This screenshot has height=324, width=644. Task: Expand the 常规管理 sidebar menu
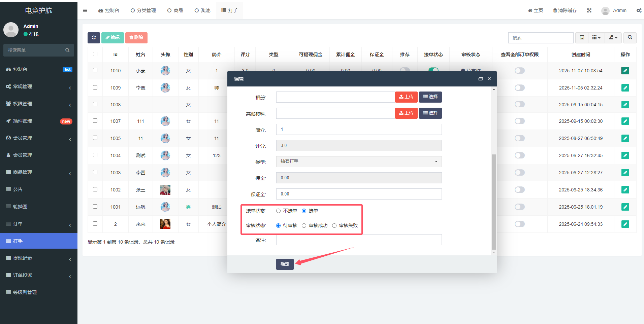point(39,86)
